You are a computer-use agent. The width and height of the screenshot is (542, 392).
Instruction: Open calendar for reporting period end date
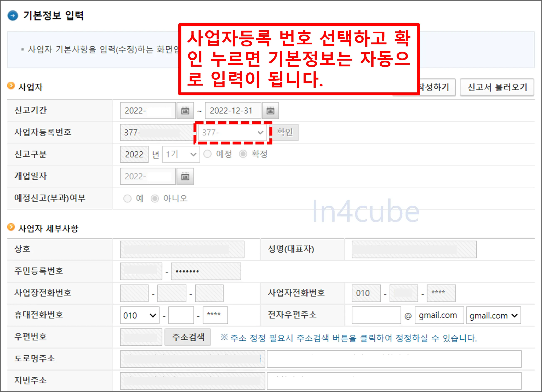[270, 111]
